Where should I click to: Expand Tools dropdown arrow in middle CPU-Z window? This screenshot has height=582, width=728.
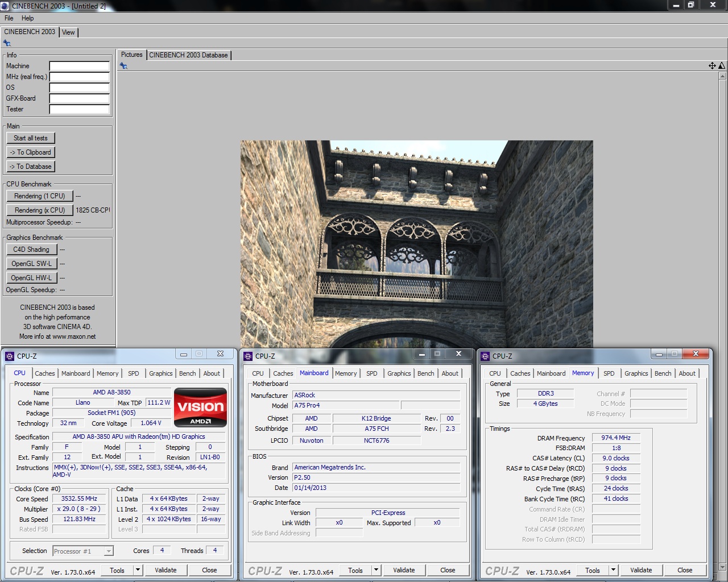[376, 569]
